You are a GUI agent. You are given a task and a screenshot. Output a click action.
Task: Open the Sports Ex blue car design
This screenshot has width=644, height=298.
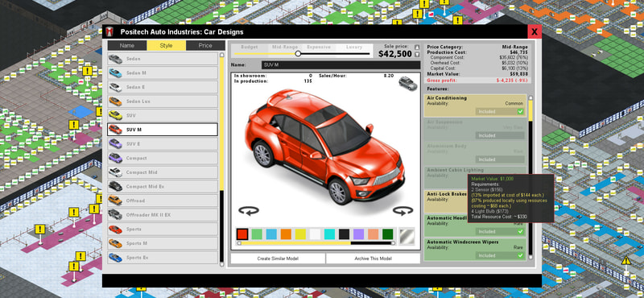[x=163, y=258]
